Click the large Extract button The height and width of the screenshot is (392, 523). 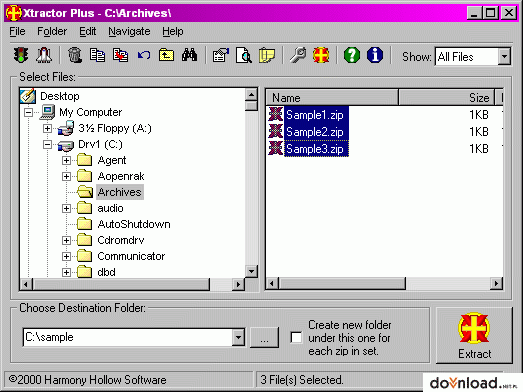474,336
